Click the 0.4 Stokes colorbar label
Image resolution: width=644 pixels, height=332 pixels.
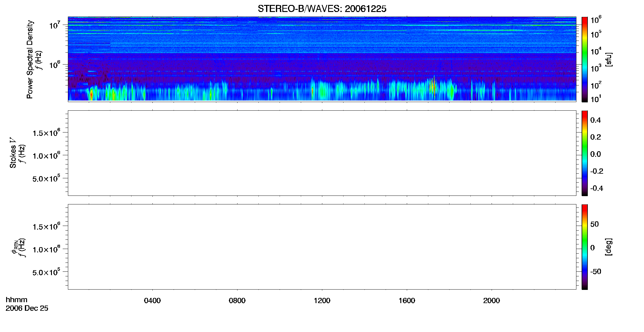[595, 120]
